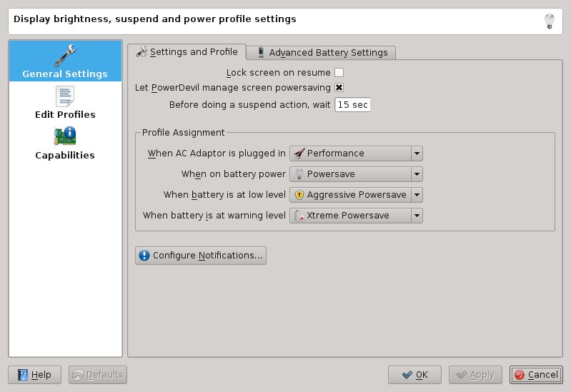
Task: Expand the on battery power dropdown
Action: click(x=417, y=174)
